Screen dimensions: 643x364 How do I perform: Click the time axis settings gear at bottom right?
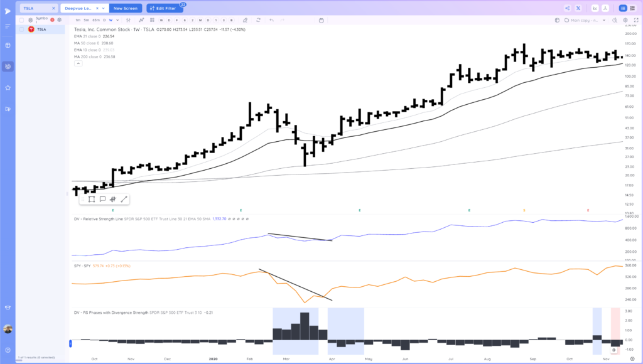click(x=632, y=359)
